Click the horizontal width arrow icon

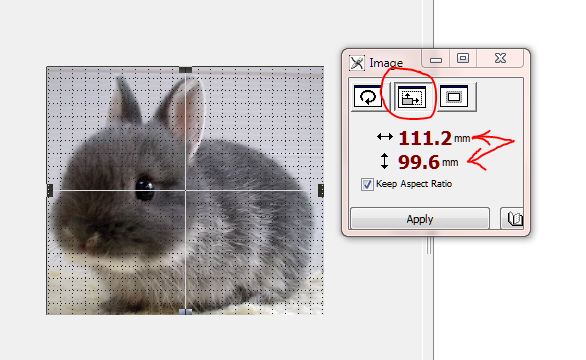[385, 137]
